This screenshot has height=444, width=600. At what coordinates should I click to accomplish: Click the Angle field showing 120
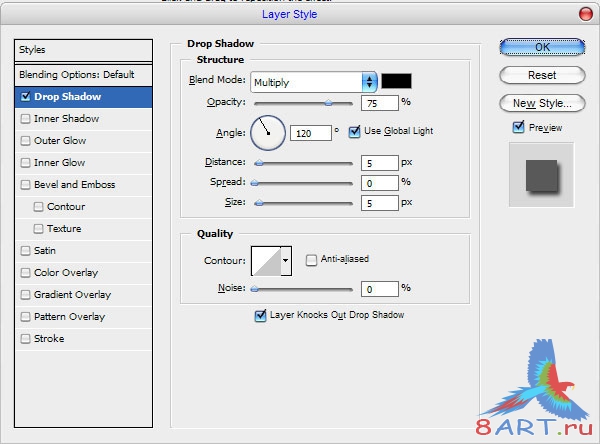click(x=311, y=133)
